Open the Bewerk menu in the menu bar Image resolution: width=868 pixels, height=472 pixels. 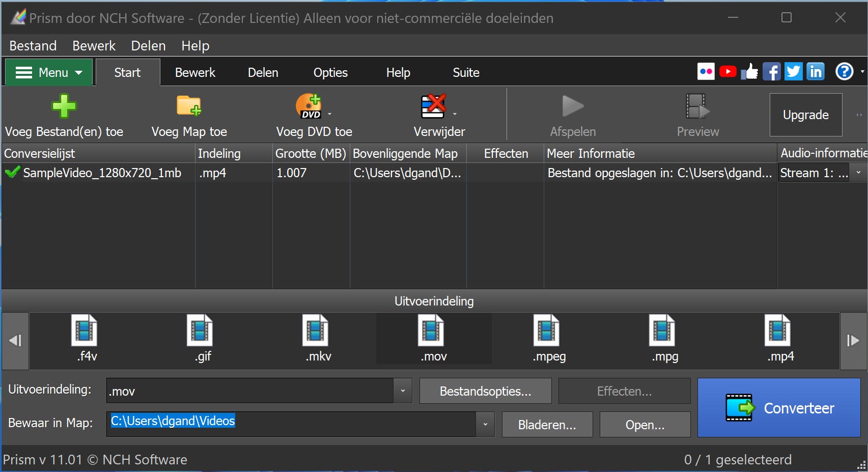94,46
